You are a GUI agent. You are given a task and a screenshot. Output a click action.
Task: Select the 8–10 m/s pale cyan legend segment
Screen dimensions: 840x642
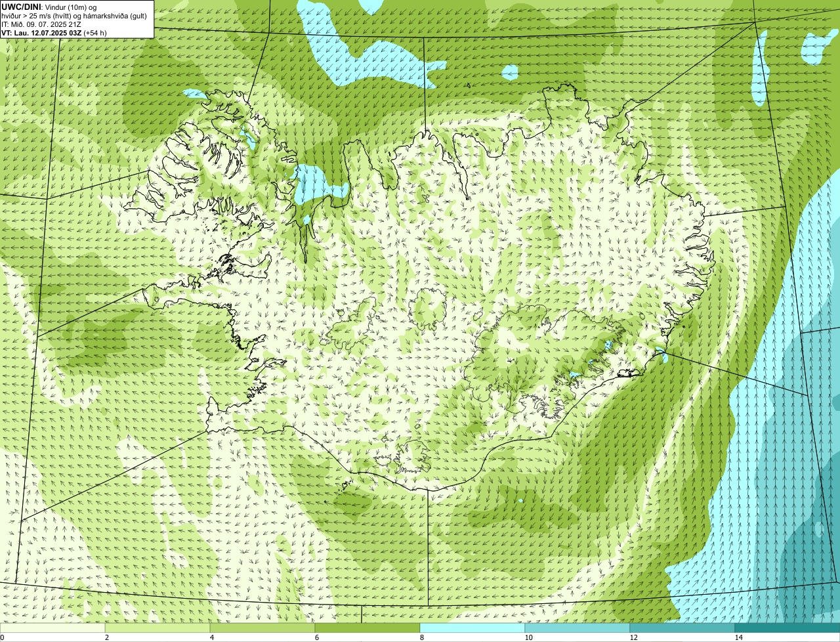(x=472, y=628)
